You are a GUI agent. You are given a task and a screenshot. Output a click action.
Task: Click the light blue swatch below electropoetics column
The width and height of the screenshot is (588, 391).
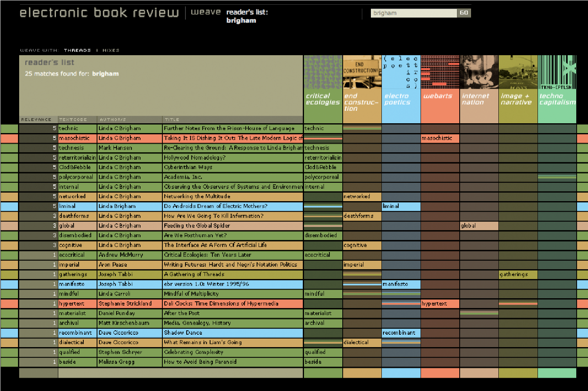pos(401,373)
